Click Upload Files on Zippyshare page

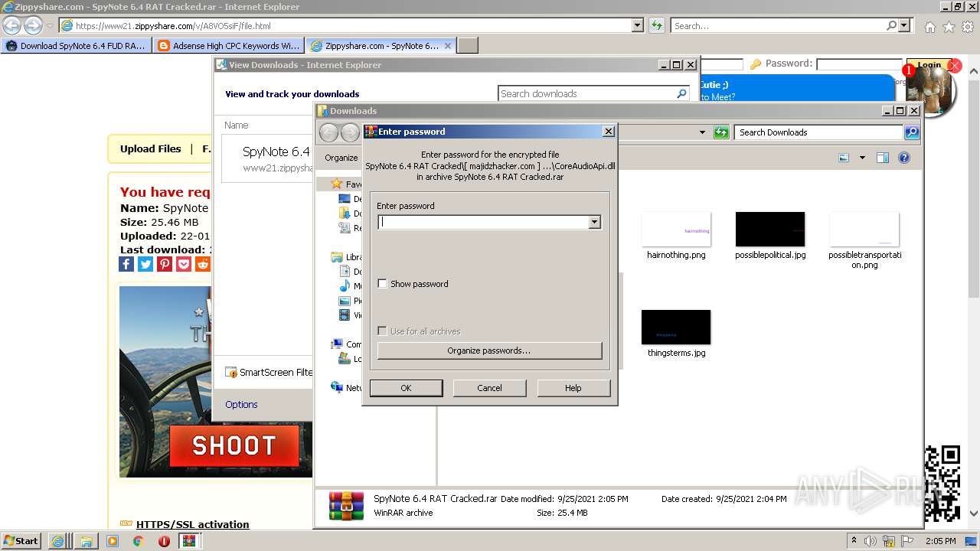(x=151, y=148)
